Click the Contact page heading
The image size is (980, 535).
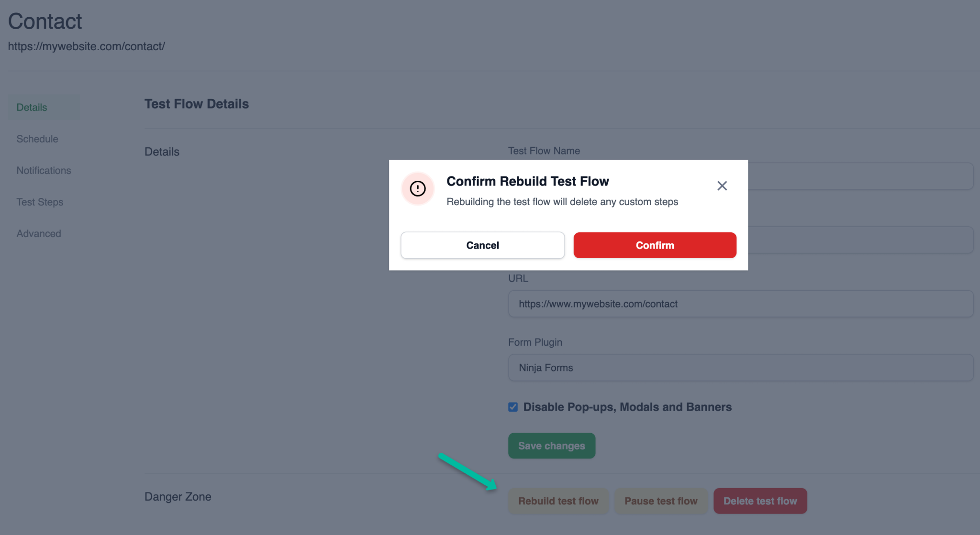pos(45,21)
